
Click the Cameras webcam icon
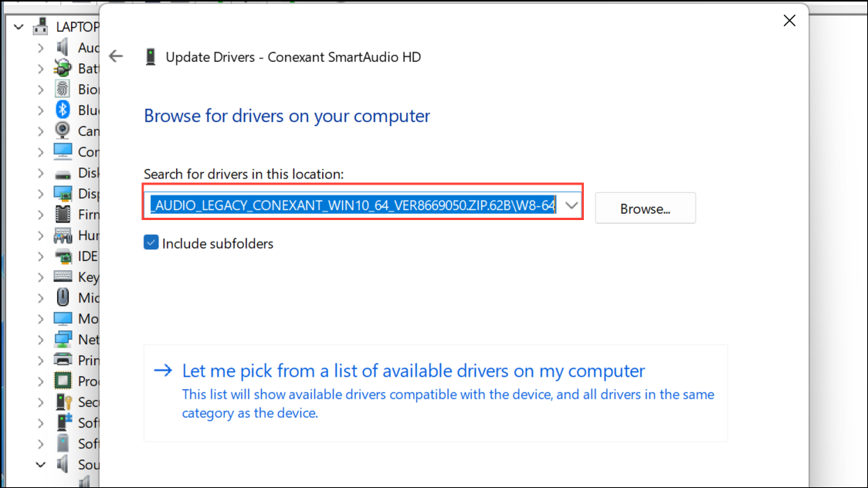[63, 131]
